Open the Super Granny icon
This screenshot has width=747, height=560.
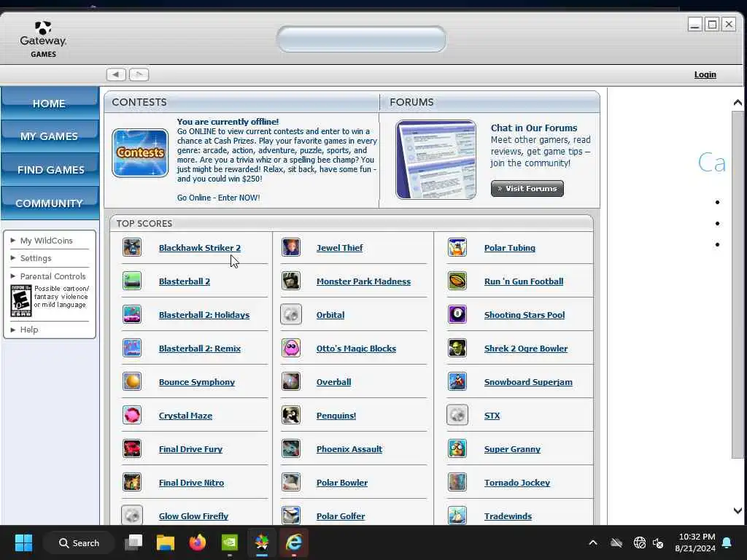point(457,448)
